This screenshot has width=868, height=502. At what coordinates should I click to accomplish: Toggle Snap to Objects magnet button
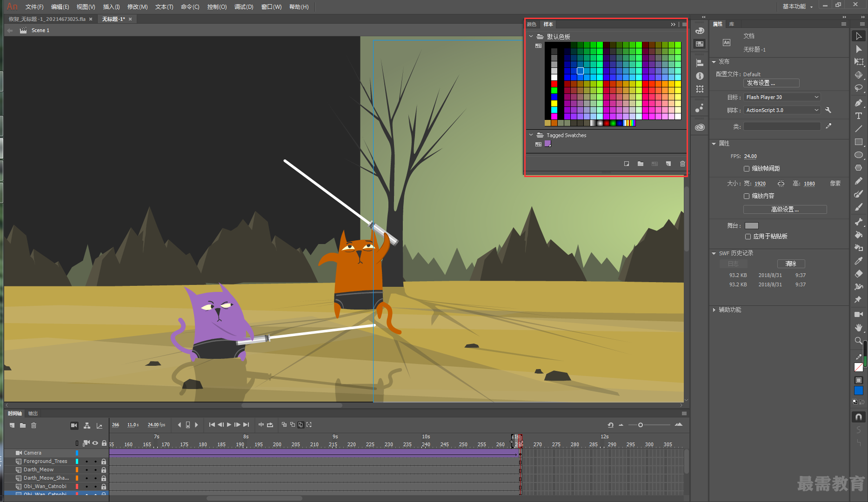pos(859,417)
